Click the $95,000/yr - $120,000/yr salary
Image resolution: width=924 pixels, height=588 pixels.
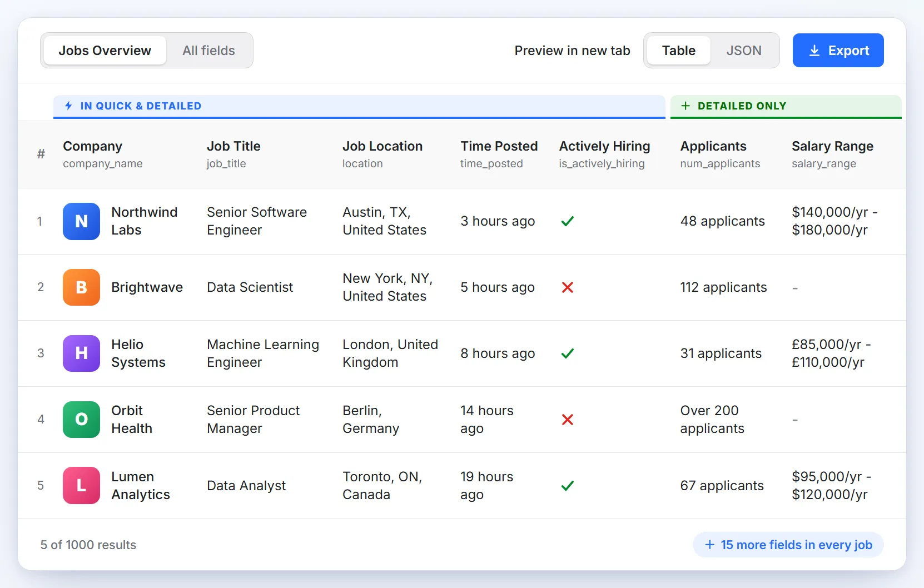pos(831,486)
